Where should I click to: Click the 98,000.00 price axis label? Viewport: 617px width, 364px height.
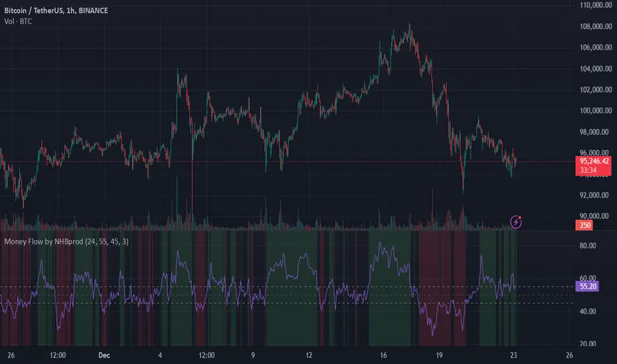click(x=596, y=132)
